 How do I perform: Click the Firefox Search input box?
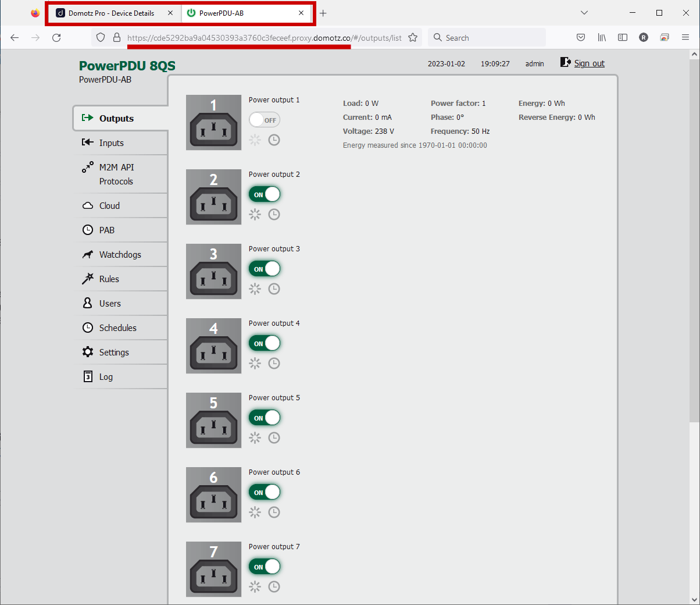click(491, 38)
